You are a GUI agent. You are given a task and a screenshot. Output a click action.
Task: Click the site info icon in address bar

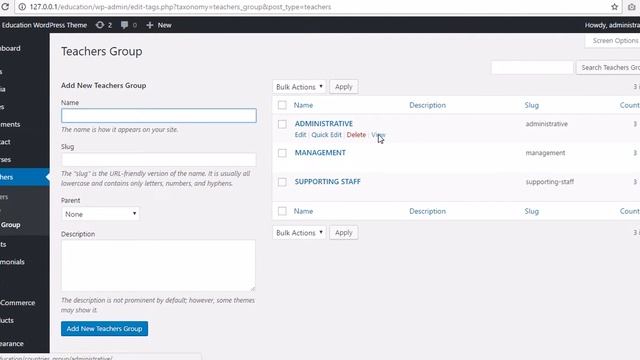(x=22, y=7)
